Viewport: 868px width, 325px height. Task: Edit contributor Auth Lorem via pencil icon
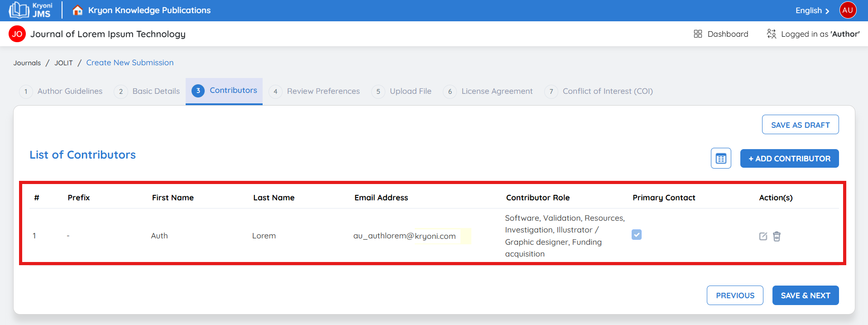763,236
